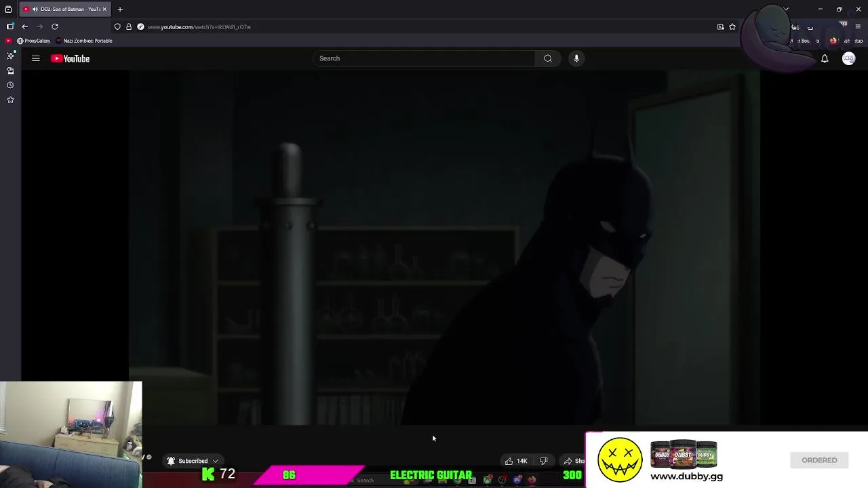Open the site permissions icon in address bar
The image size is (868, 488).
pos(140,26)
